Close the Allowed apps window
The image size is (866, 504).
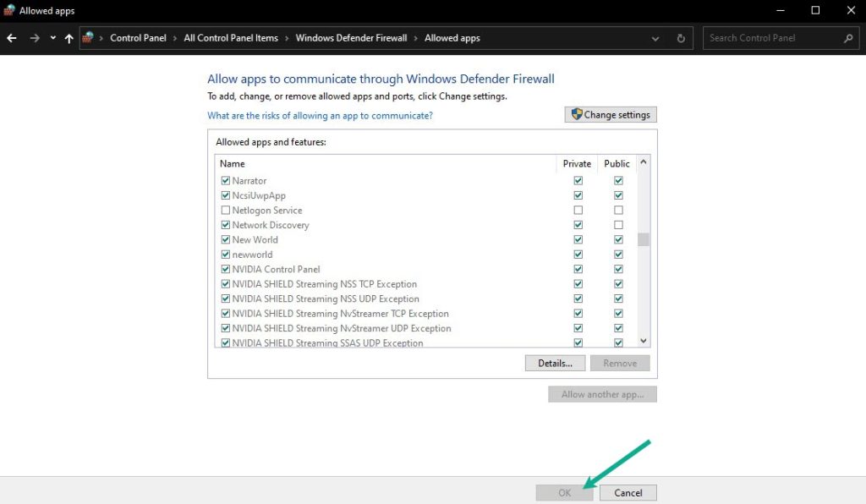pos(851,10)
